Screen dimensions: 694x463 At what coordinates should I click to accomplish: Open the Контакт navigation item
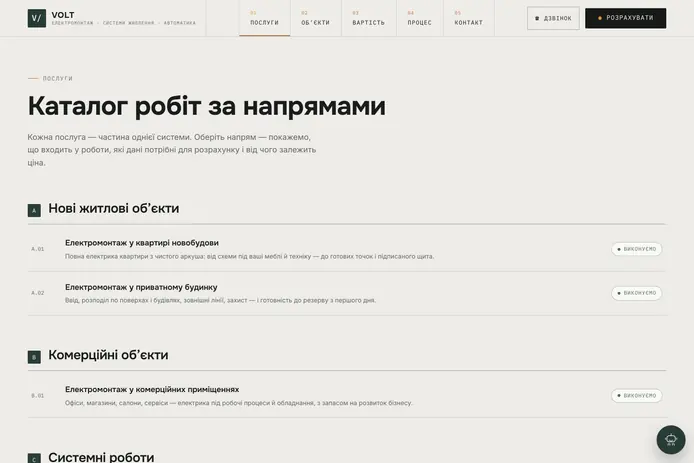pos(469,18)
